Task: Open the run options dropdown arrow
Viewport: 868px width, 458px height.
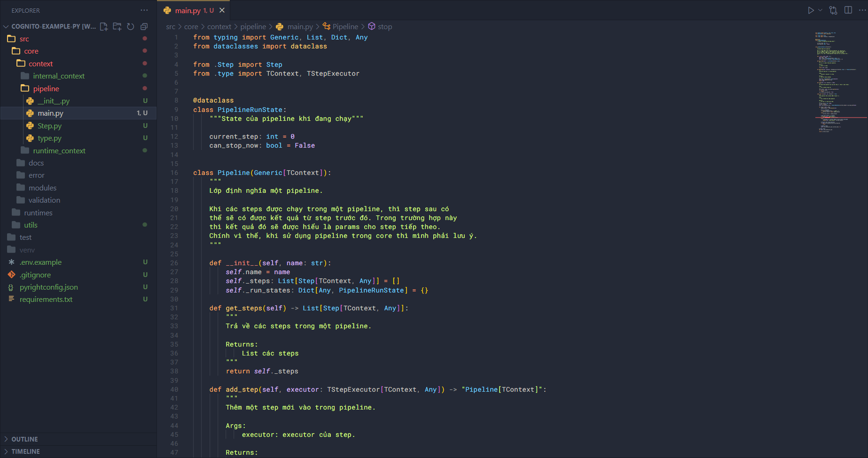Action: click(x=821, y=10)
